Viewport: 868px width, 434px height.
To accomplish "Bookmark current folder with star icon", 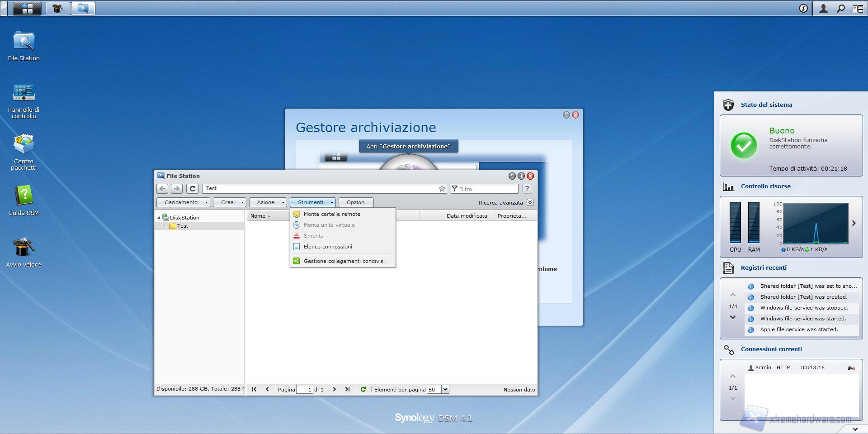I will (442, 189).
